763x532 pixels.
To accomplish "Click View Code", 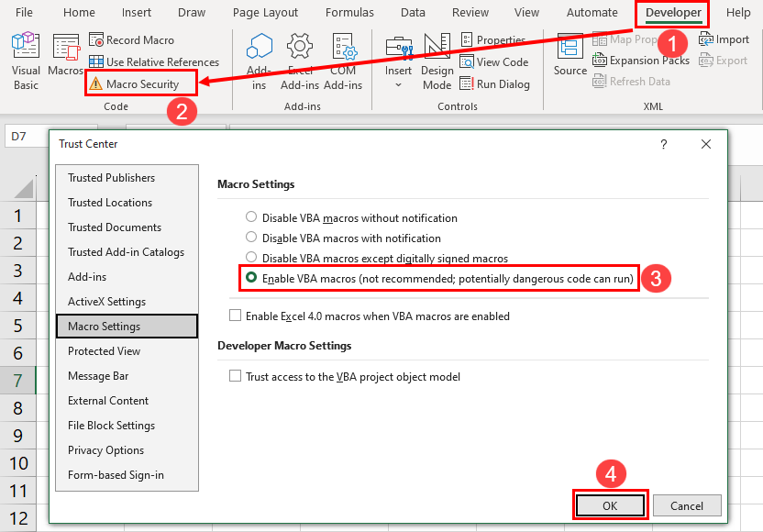I will coord(494,61).
